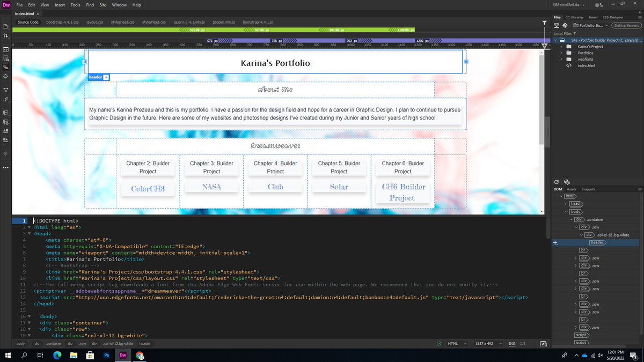Click the Sync Settings gear icon
Image resolution: width=644 pixels, height=362 pixels.
[x=598, y=5]
